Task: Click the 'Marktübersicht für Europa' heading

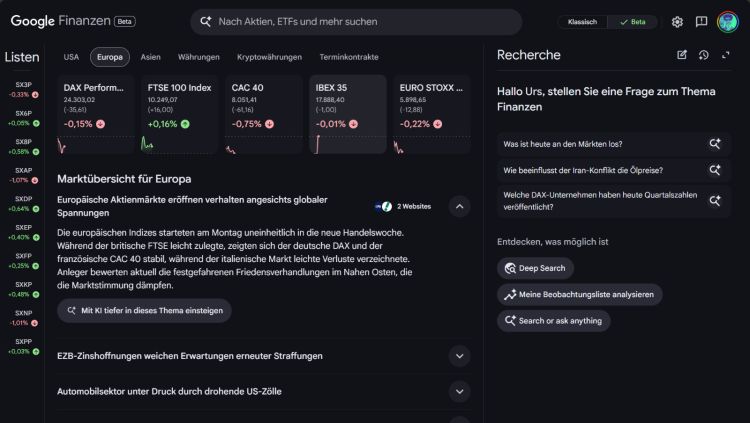Action: click(x=124, y=179)
